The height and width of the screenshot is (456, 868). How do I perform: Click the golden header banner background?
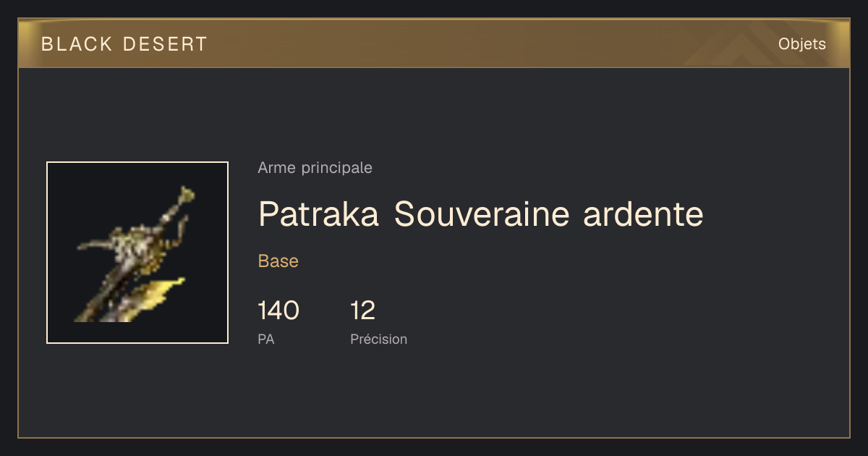click(434, 43)
